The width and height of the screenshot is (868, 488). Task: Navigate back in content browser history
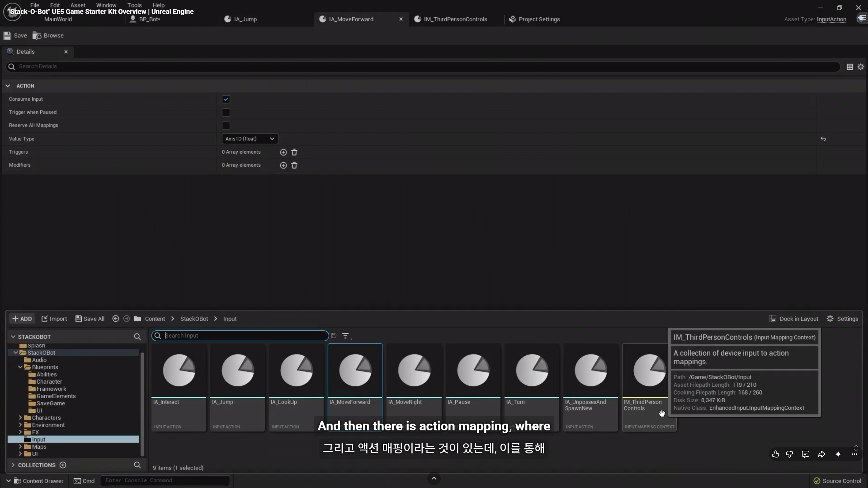tap(116, 319)
